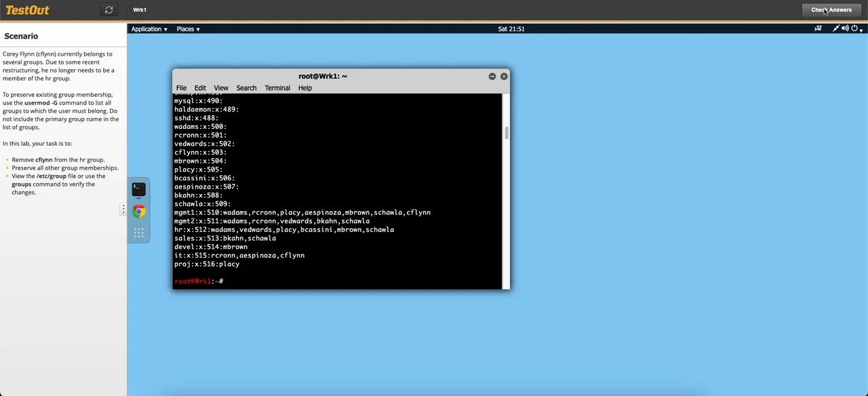The height and width of the screenshot is (396, 868).
Task: Open the Search menu in the terminal
Action: [x=245, y=87]
